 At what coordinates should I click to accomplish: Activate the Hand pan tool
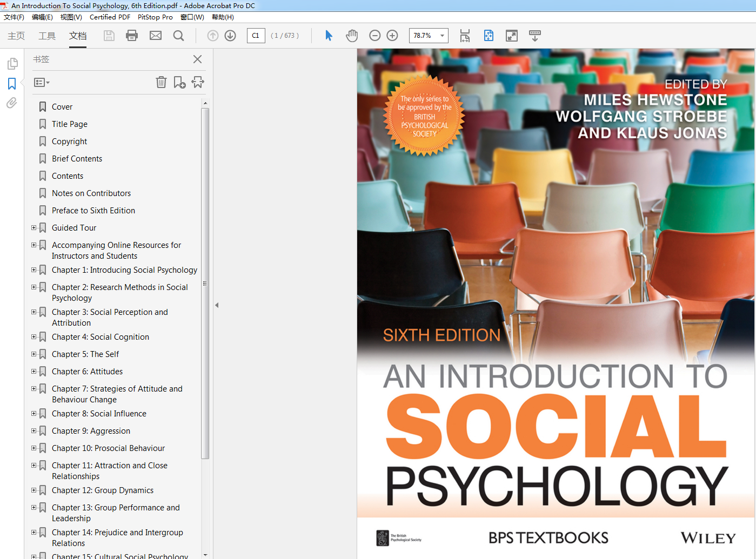(352, 36)
